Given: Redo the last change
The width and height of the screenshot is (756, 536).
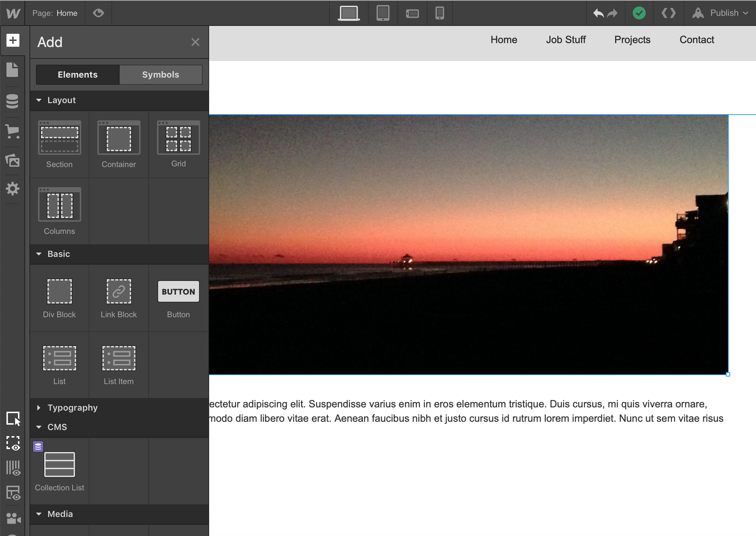Looking at the screenshot, I should pos(612,13).
